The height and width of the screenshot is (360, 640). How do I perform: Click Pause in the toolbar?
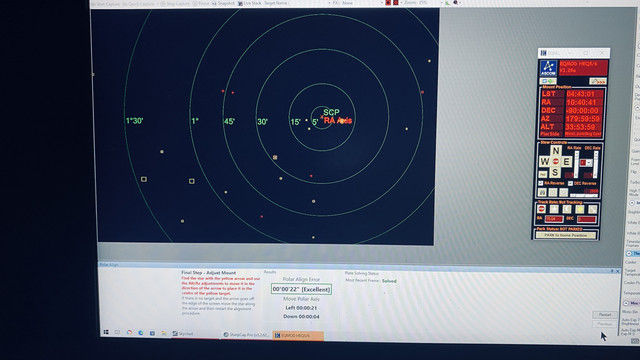(201, 3)
